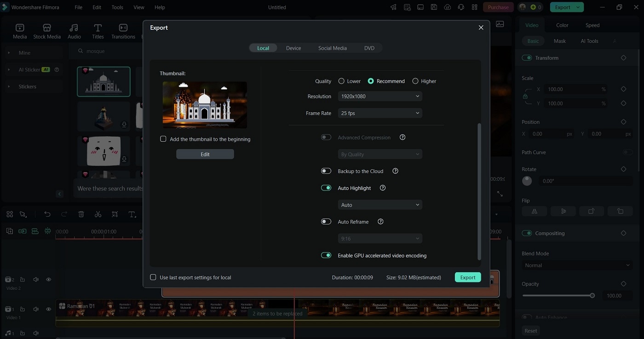Click the rotate clockwise button under Flip
644x339 pixels.
tap(592, 211)
